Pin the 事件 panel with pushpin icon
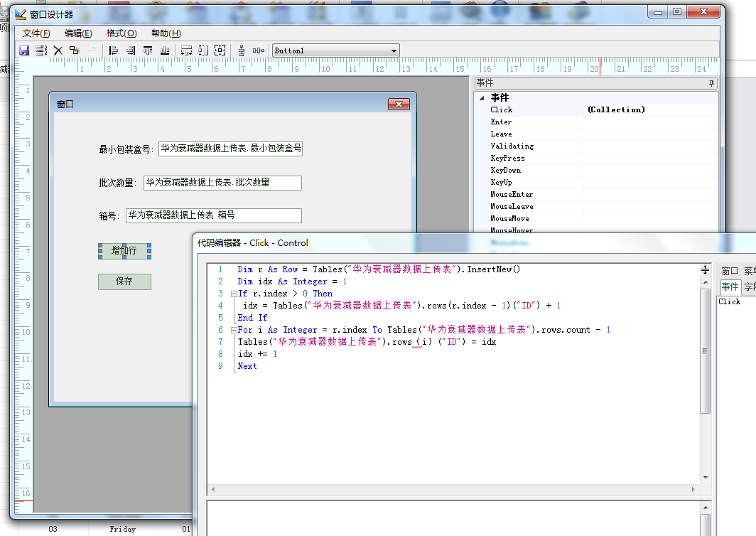Screen dimensions: 756x536 [x=711, y=84]
